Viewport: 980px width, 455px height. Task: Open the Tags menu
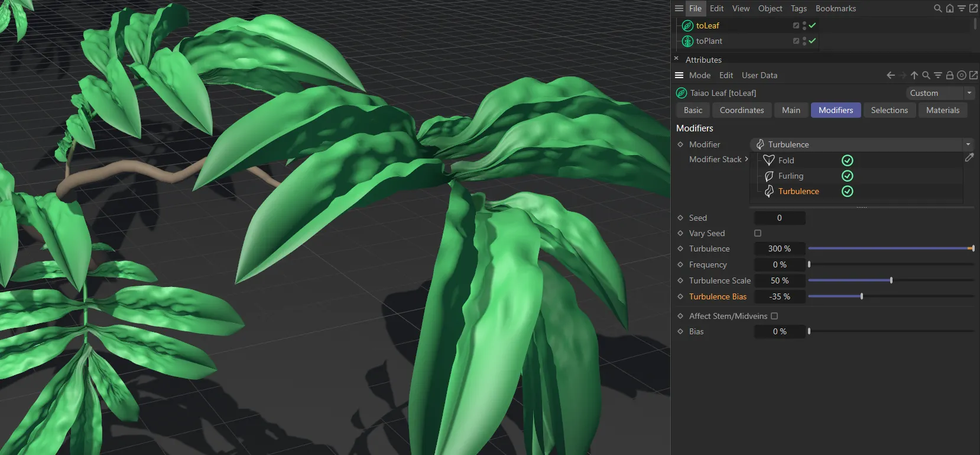[x=799, y=8]
